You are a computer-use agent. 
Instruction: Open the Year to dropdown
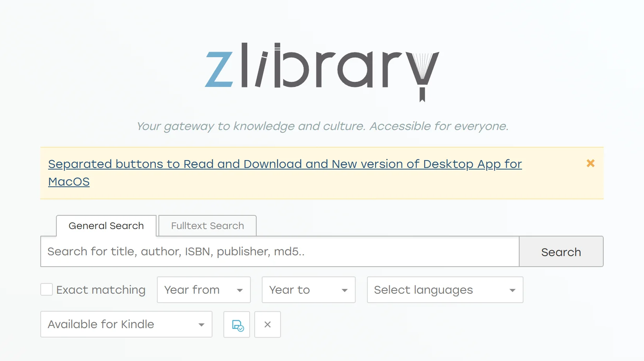[309, 290]
